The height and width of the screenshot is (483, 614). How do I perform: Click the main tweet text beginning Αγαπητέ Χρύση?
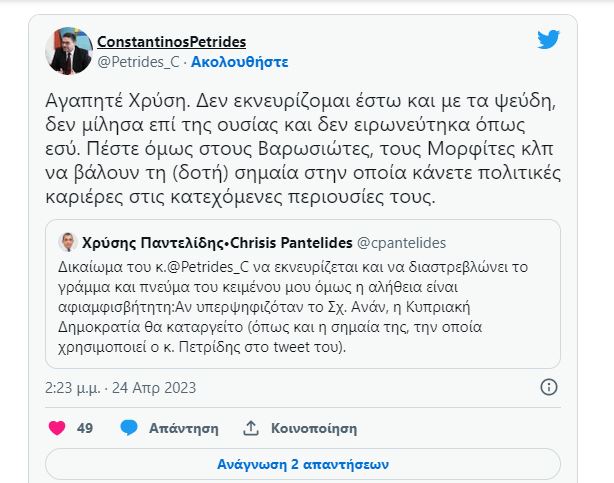300,149
